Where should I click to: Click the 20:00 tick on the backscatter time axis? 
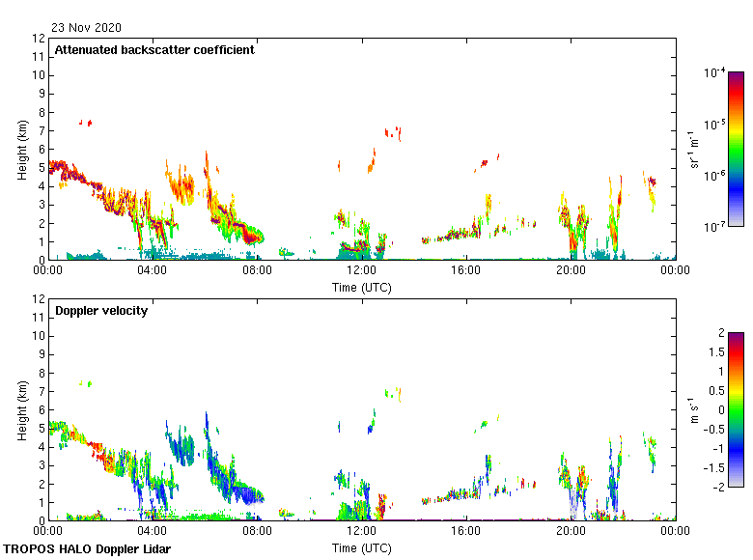(571, 271)
